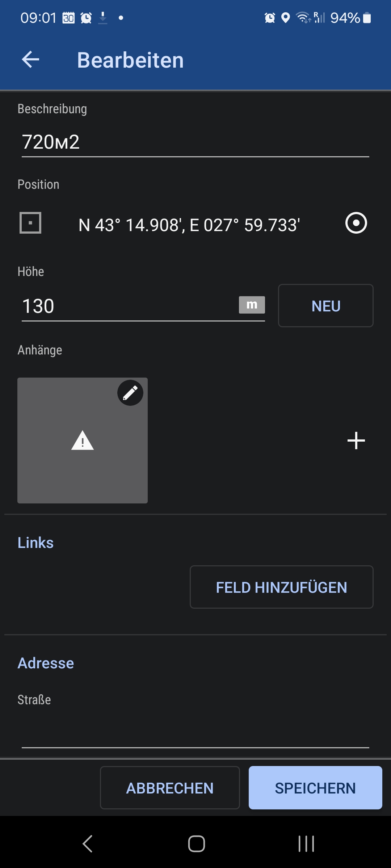
Task: Tap the back arrow in the header
Action: click(x=31, y=60)
